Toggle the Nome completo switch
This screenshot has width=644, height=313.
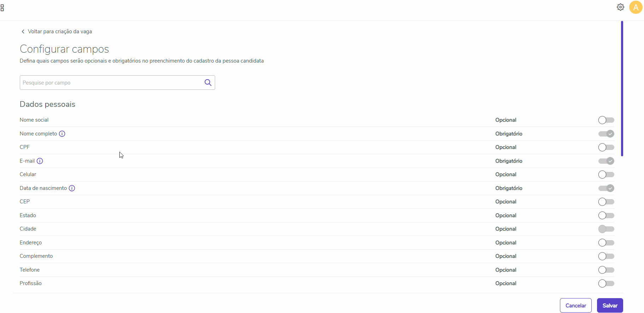pyautogui.click(x=606, y=134)
